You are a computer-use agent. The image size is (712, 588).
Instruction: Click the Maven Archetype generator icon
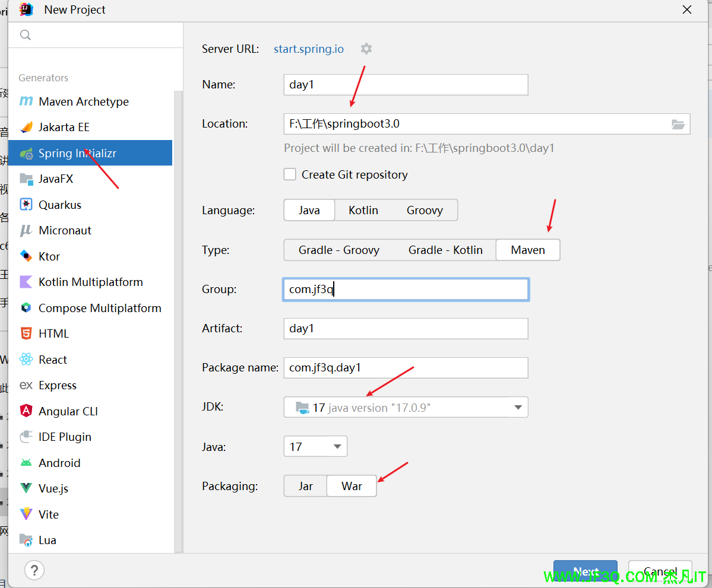(26, 101)
